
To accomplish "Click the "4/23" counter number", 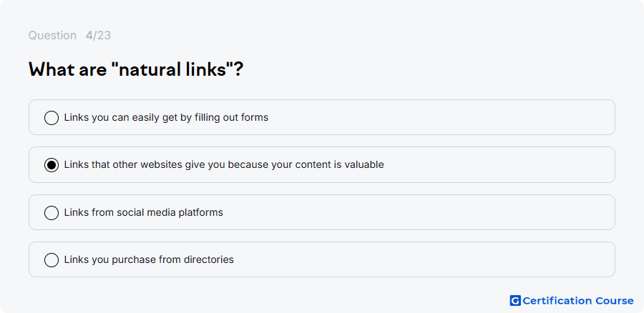I will pyautogui.click(x=98, y=35).
